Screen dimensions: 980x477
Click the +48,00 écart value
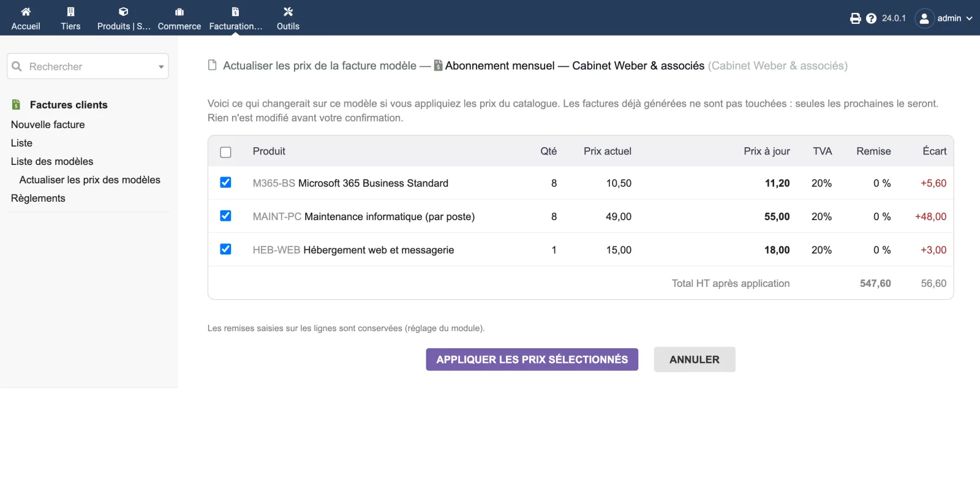[930, 216]
